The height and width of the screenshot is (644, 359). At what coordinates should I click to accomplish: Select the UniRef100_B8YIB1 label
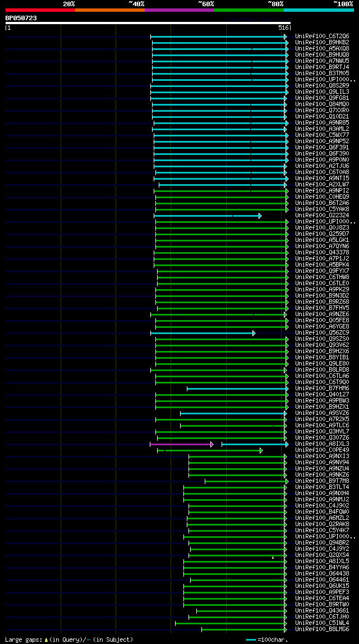(322, 358)
